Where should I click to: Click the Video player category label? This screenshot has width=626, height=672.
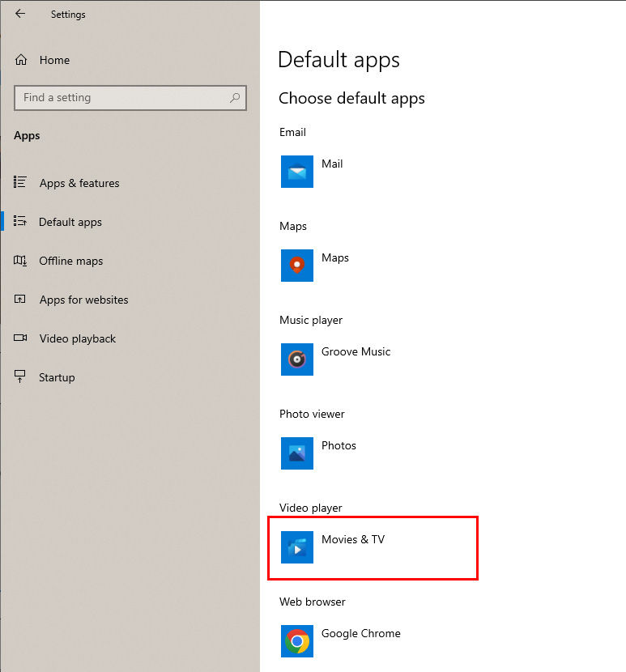[311, 508]
